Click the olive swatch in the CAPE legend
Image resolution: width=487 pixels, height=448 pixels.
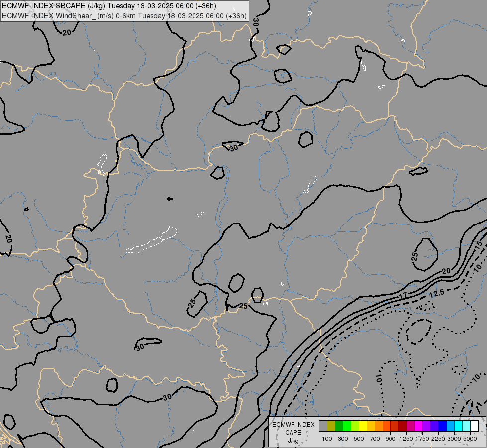tap(331, 426)
